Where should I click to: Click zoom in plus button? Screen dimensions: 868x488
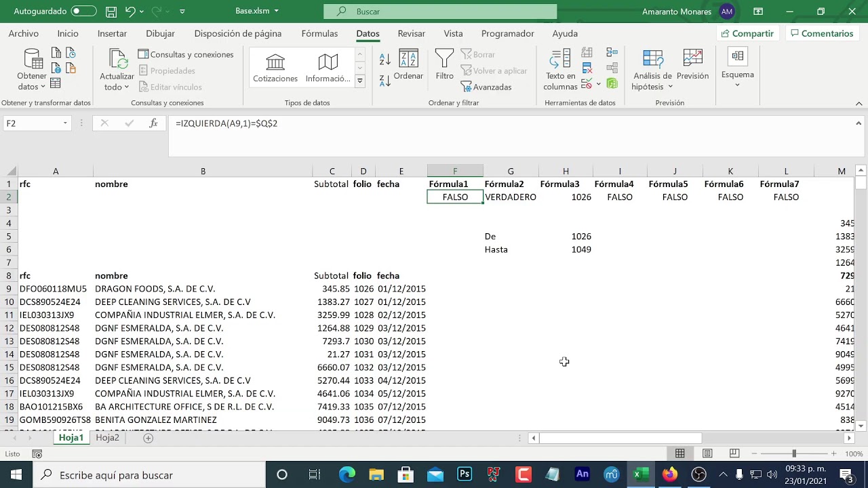pyautogui.click(x=833, y=453)
